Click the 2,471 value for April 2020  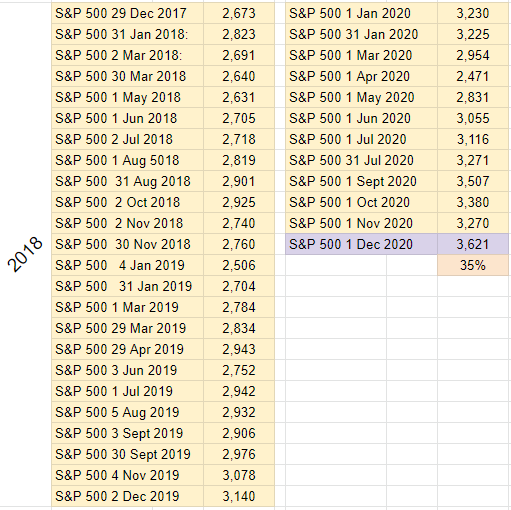(473, 76)
